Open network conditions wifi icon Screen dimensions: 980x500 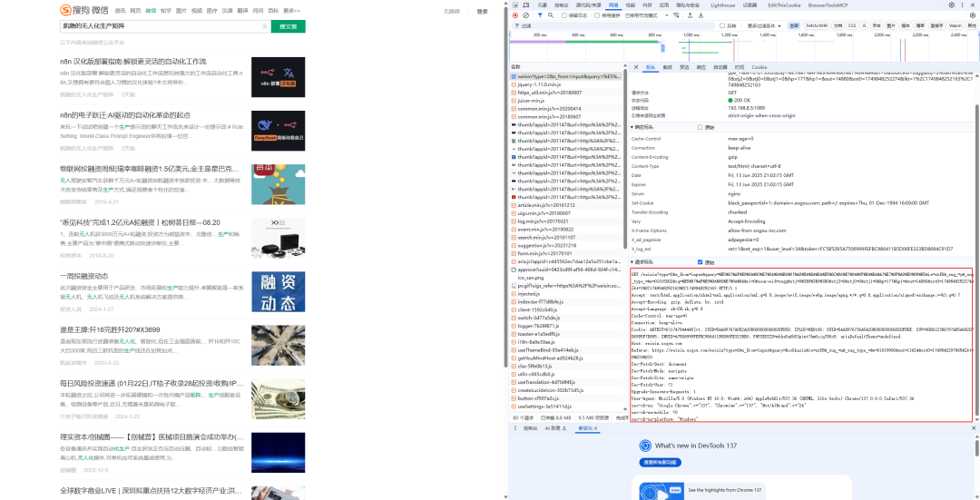tap(676, 15)
